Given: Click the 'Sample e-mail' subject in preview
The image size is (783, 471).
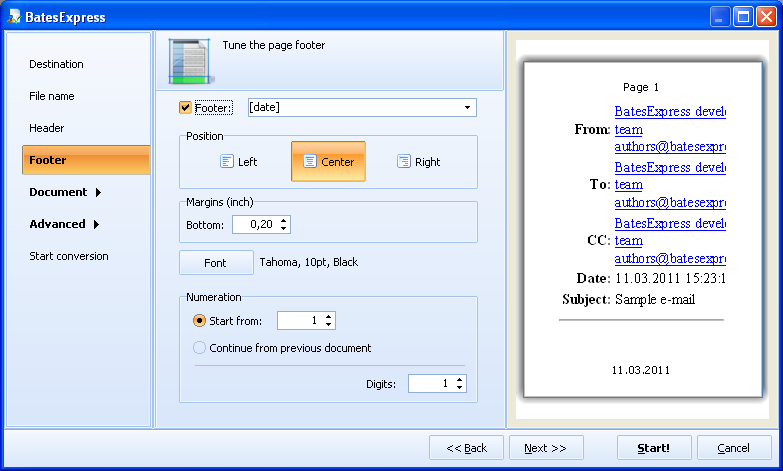Looking at the screenshot, I should tap(655, 299).
